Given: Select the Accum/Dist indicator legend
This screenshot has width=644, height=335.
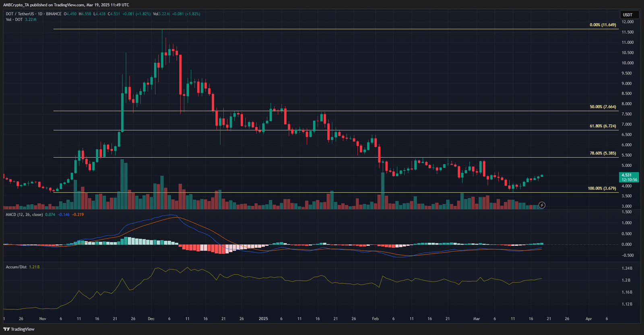Looking at the screenshot, I should pos(16,267).
